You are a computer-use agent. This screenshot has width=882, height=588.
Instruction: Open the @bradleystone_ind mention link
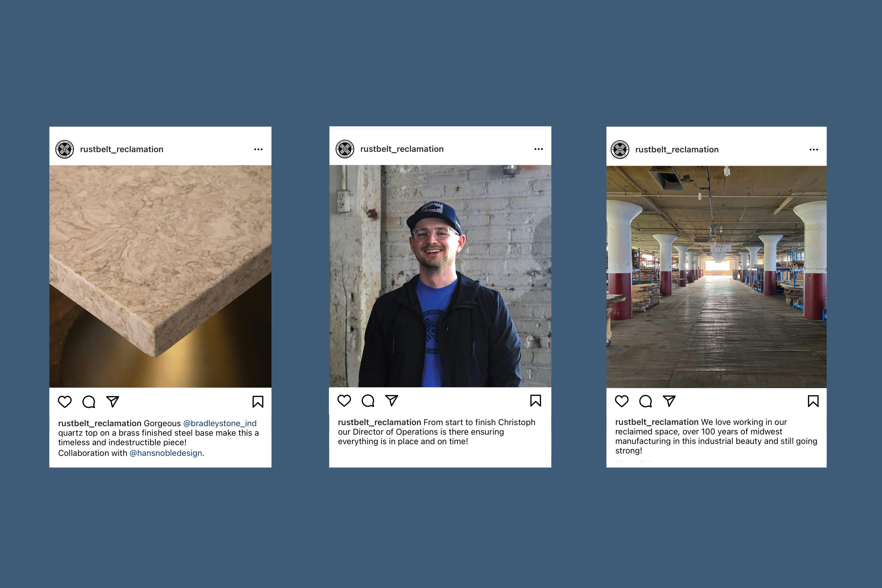click(x=220, y=423)
